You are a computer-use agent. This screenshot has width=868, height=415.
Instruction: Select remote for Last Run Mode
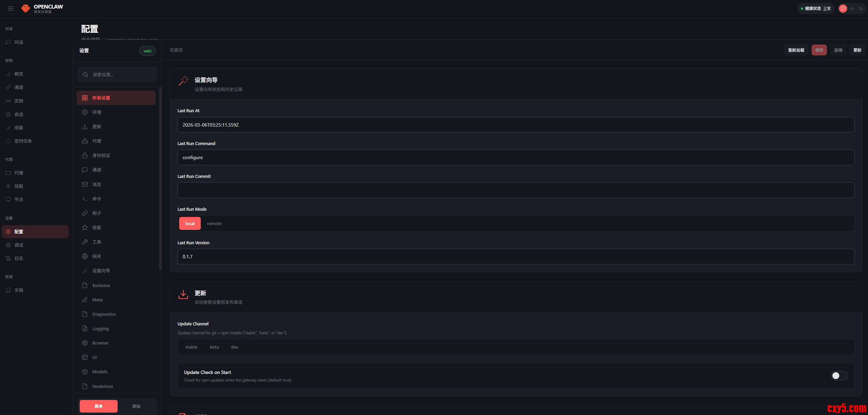tap(214, 223)
